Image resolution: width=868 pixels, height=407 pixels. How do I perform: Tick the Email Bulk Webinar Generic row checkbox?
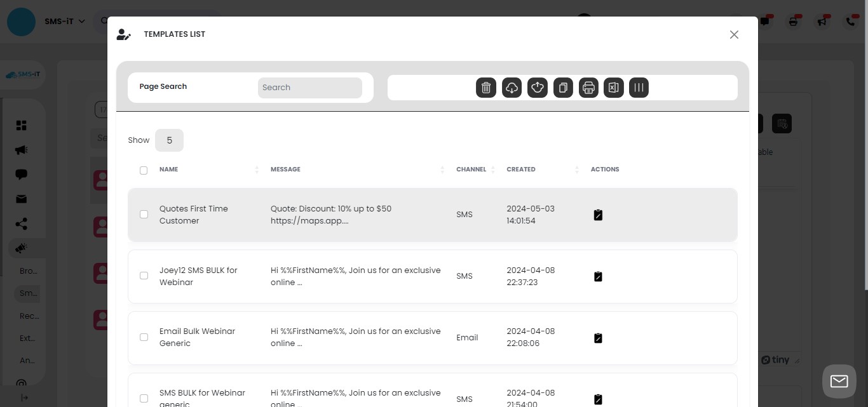click(x=144, y=337)
